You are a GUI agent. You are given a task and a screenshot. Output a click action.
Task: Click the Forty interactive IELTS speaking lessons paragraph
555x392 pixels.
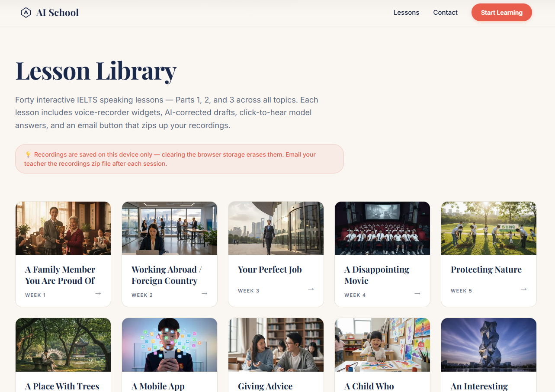[167, 112]
